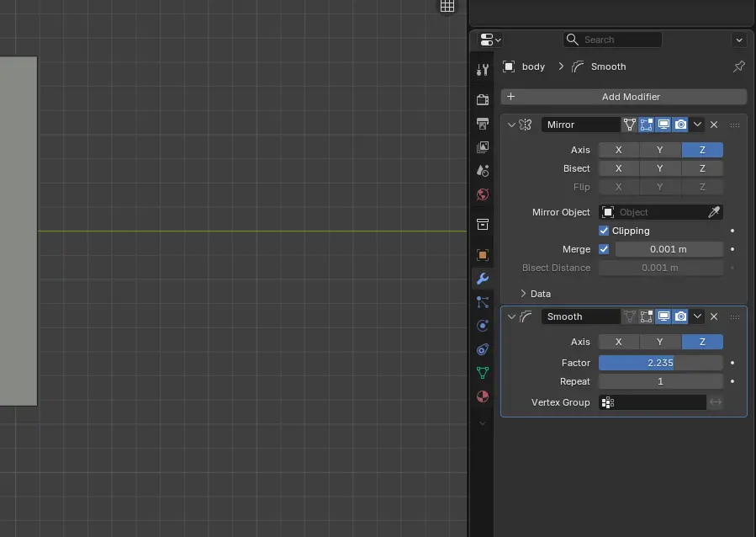The width and height of the screenshot is (756, 537).
Task: Open the Render Properties tab
Action: 482,98
